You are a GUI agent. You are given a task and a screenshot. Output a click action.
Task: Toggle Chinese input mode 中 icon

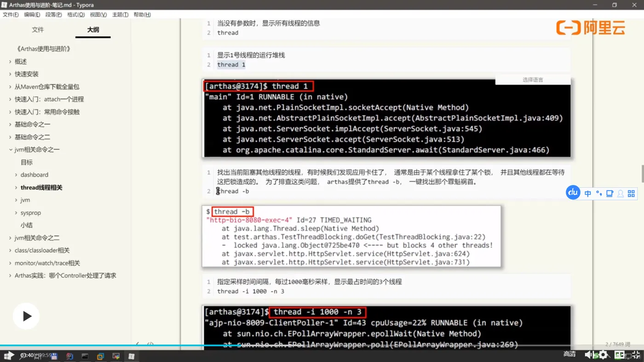point(588,193)
